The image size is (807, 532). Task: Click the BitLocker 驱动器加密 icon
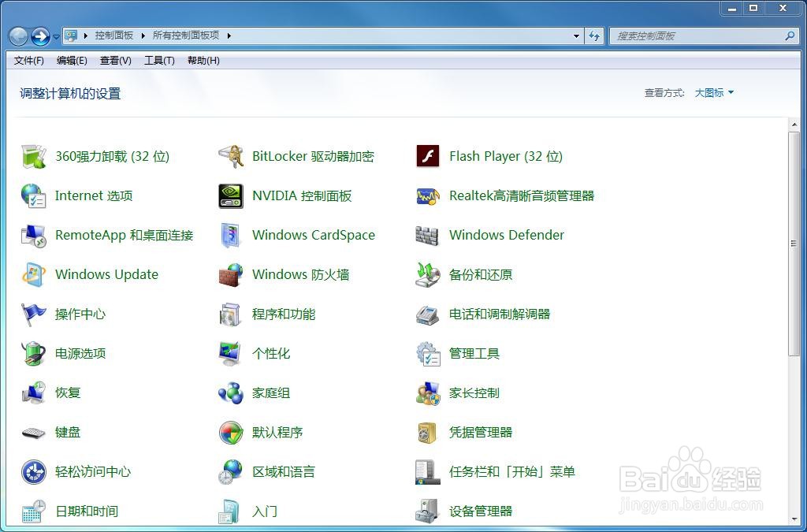click(231, 156)
